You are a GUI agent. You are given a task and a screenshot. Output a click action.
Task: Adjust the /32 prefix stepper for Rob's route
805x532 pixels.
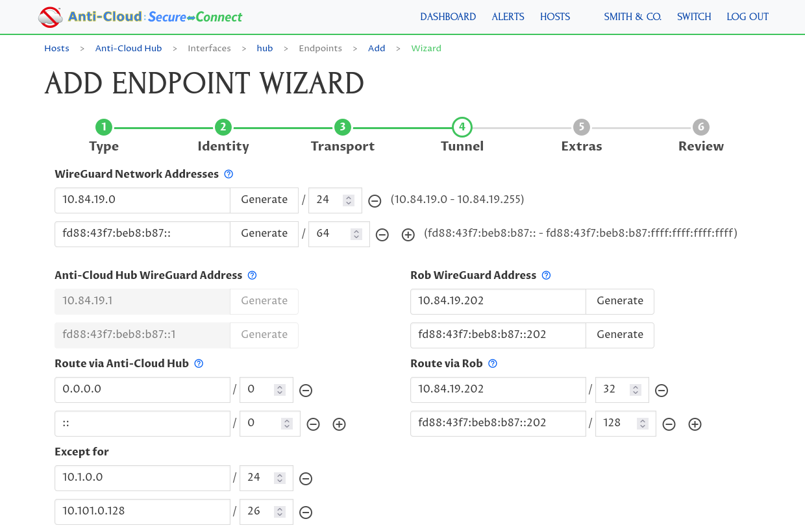point(636,390)
